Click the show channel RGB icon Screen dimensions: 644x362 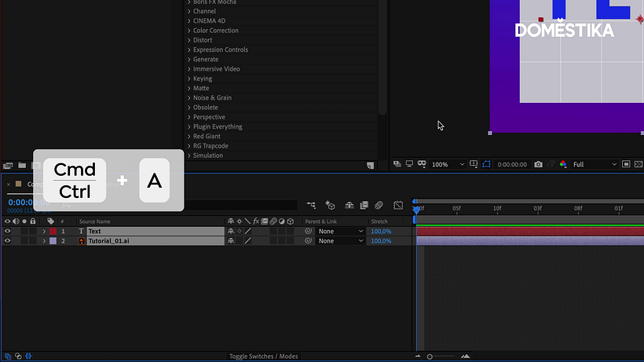(x=563, y=164)
